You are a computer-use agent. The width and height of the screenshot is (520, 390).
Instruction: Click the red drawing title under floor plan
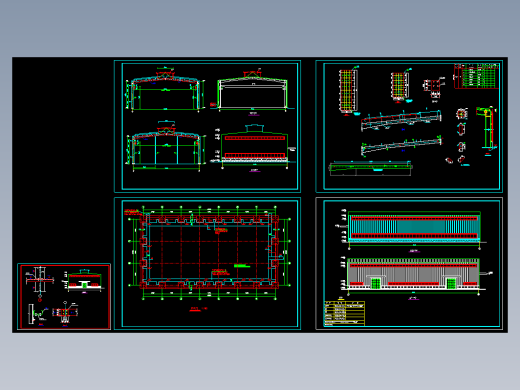(199, 309)
